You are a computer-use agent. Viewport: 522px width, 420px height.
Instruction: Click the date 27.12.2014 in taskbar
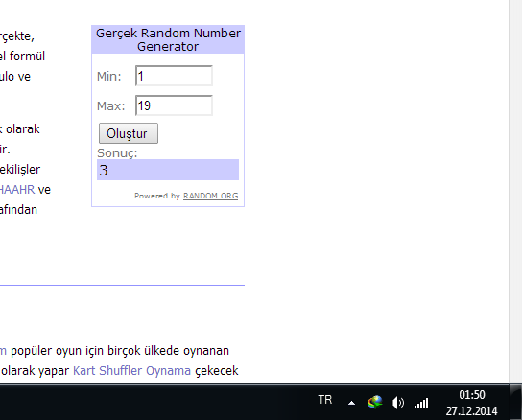472,411
